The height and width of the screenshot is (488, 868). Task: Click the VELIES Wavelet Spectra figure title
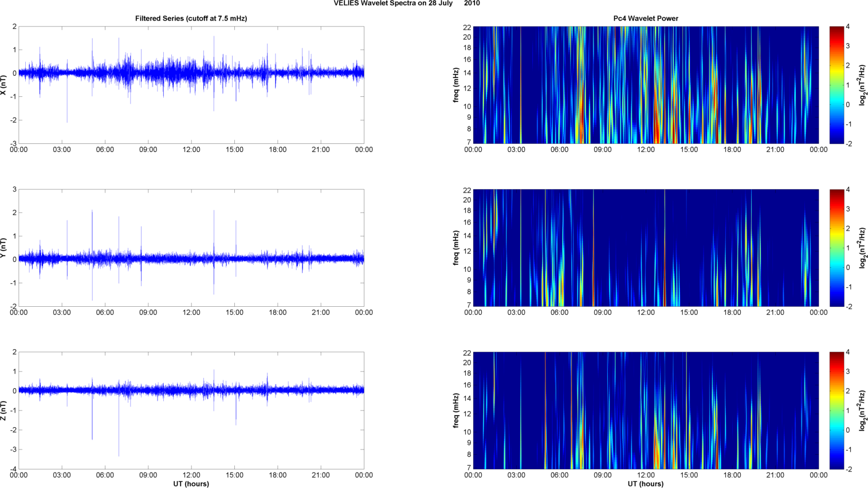[x=407, y=3]
